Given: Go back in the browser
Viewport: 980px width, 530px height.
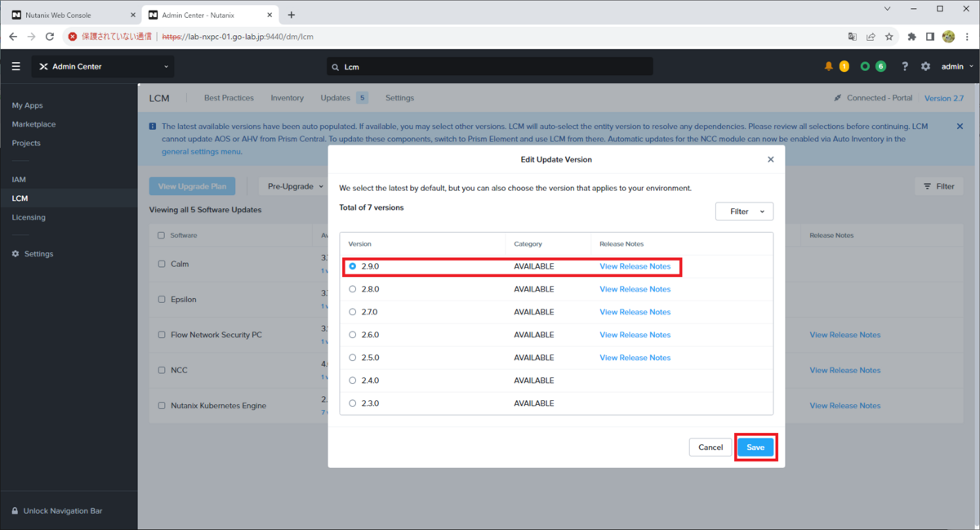Looking at the screenshot, I should tap(13, 37).
